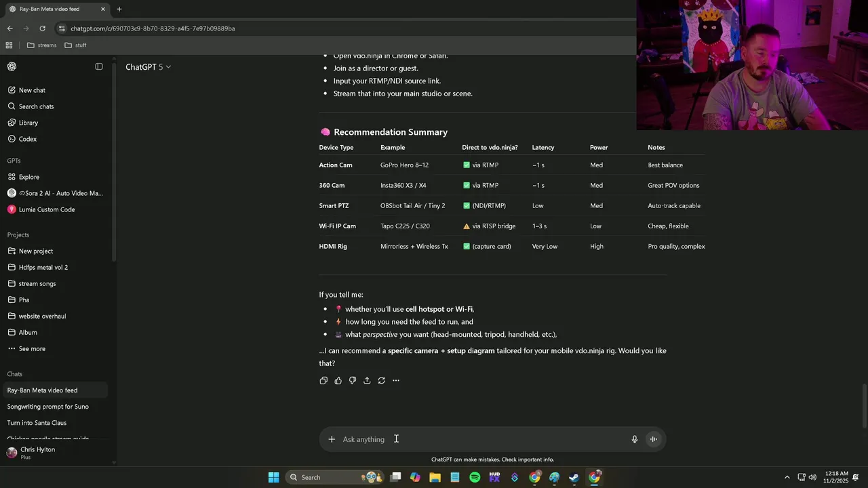Click the via RTSP bridge cell
This screenshot has height=488, width=868.
click(x=489, y=226)
